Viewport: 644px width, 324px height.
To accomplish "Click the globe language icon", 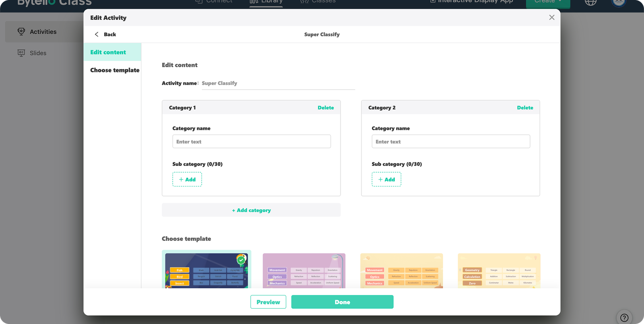I will [x=590, y=2].
